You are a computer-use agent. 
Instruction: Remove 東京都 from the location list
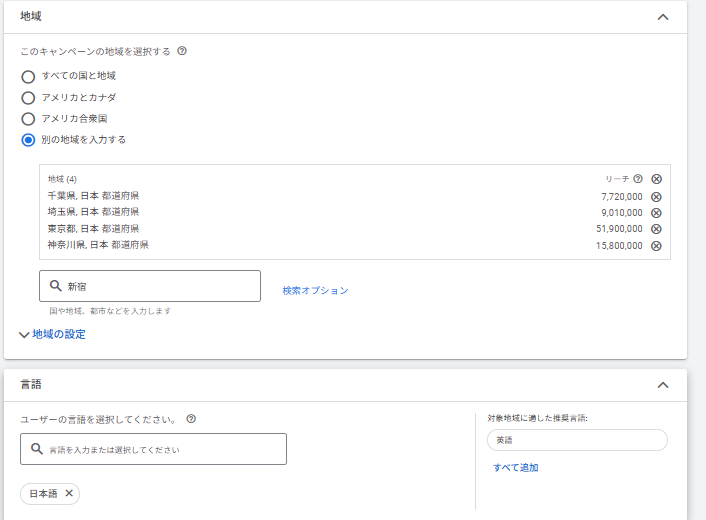pos(656,229)
